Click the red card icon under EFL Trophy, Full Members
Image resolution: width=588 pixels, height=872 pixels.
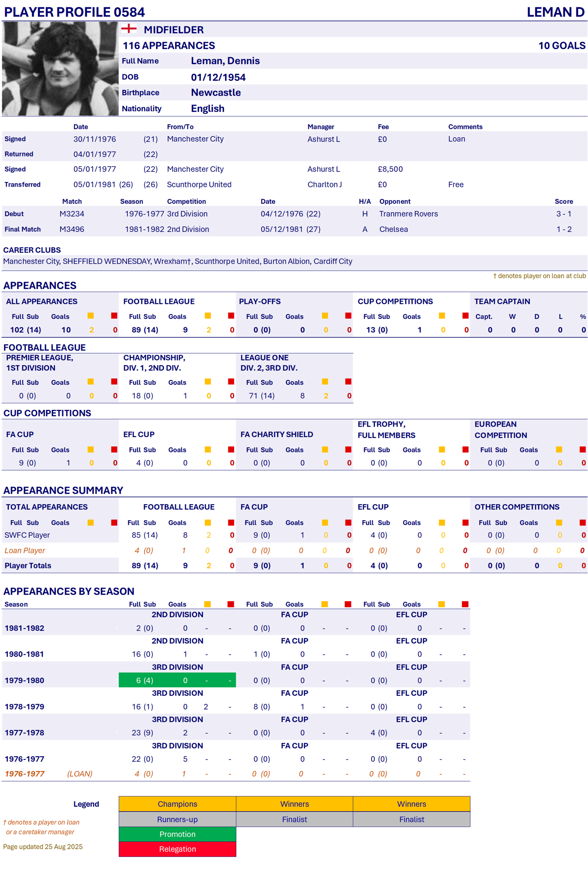[466, 449]
